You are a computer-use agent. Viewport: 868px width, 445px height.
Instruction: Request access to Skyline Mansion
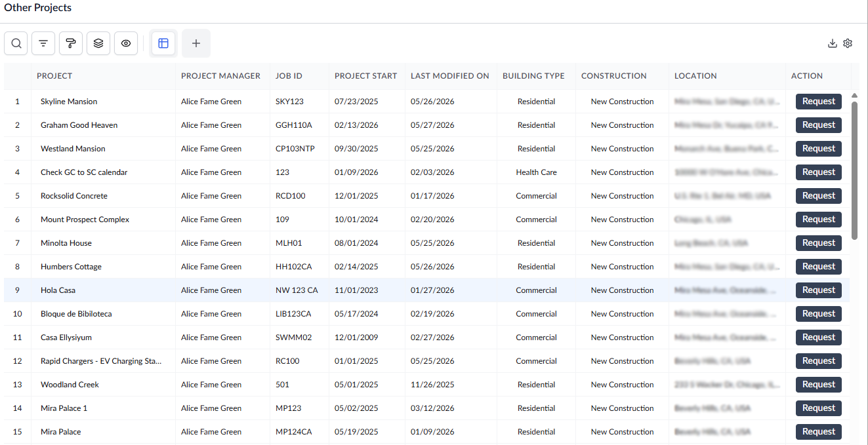(x=819, y=102)
